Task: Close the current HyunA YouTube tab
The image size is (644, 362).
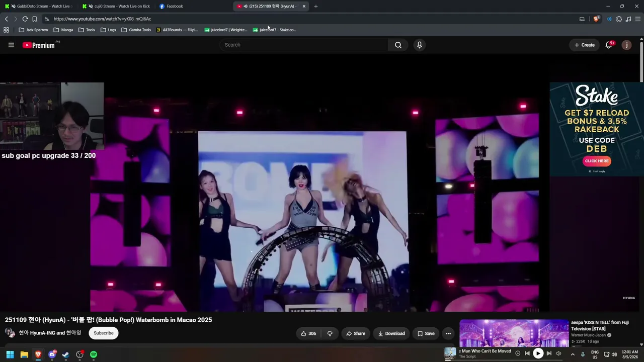Action: 304,6
